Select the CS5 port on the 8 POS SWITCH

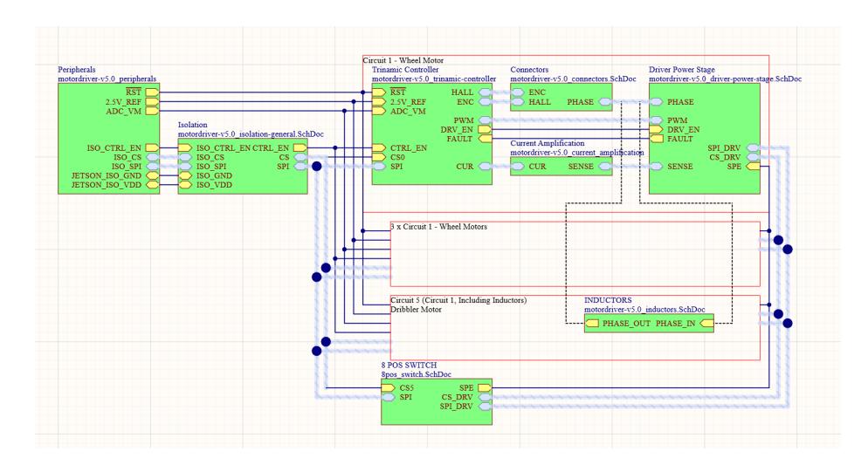(389, 388)
